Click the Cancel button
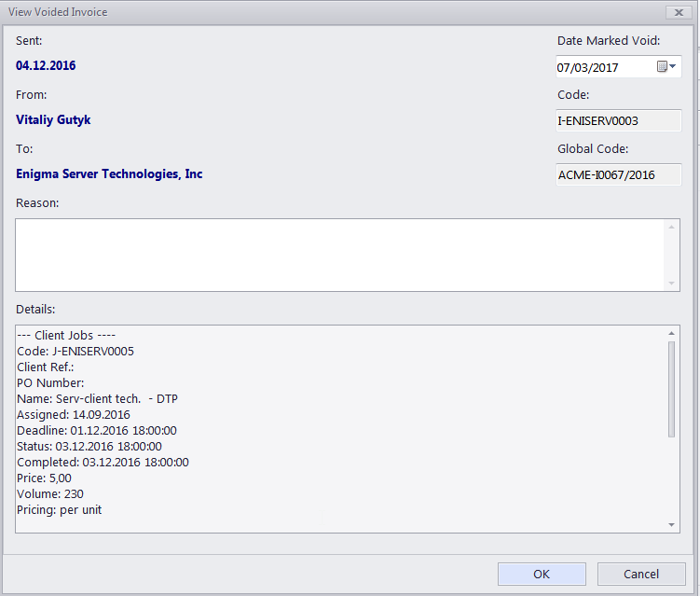700x596 pixels. point(641,575)
